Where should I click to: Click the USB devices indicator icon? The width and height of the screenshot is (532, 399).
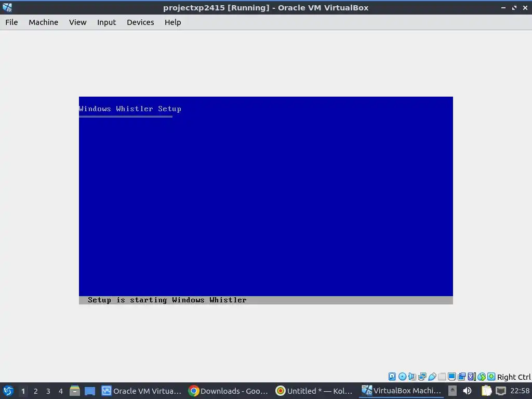coord(432,376)
